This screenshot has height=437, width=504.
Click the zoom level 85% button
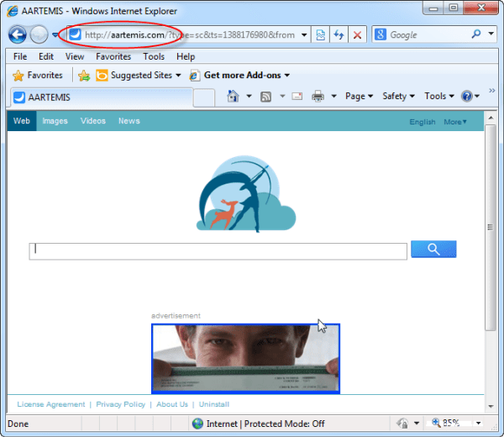pos(447,423)
